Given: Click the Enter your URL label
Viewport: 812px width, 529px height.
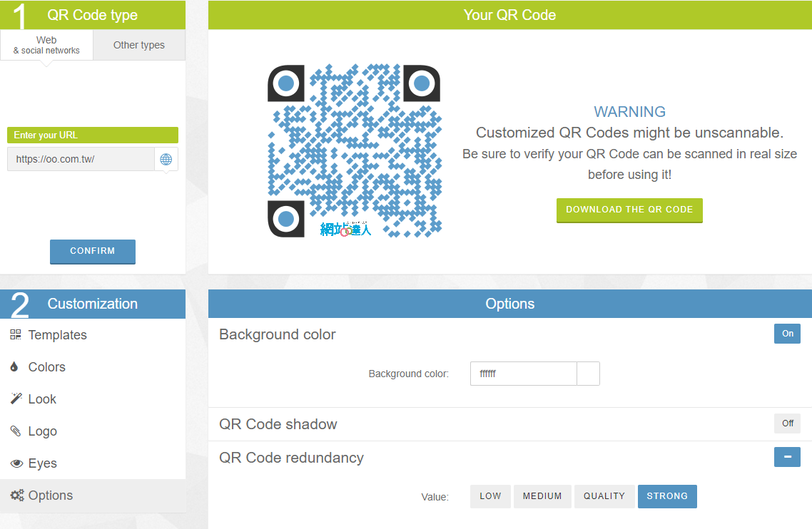Looking at the screenshot, I should pyautogui.click(x=93, y=135).
